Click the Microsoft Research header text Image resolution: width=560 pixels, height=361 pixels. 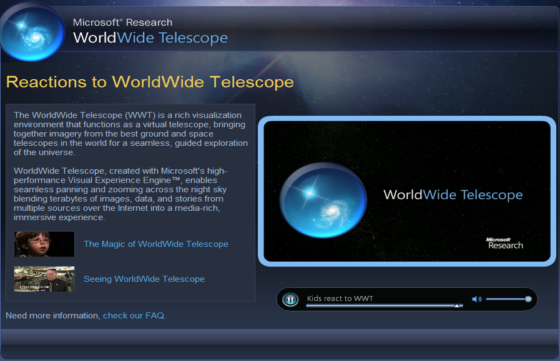[x=122, y=22]
